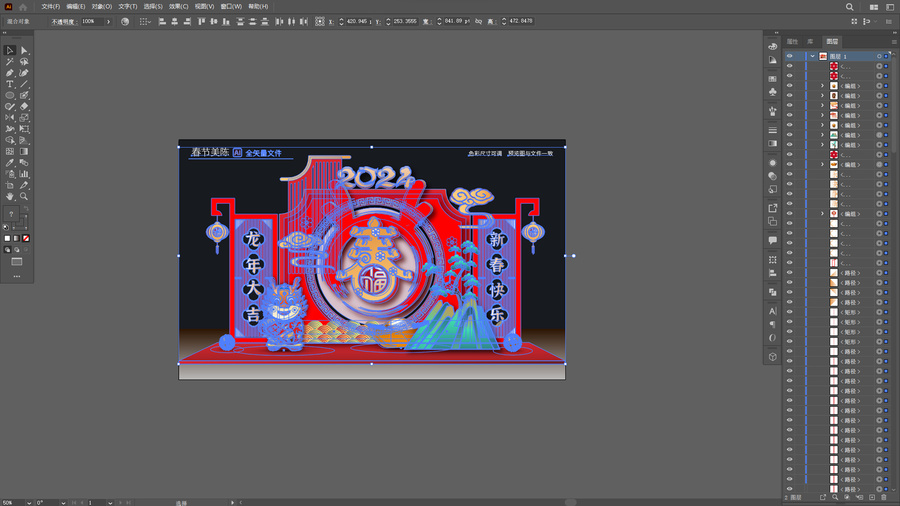Select the Type tool
The image size is (900, 506).
(x=10, y=84)
